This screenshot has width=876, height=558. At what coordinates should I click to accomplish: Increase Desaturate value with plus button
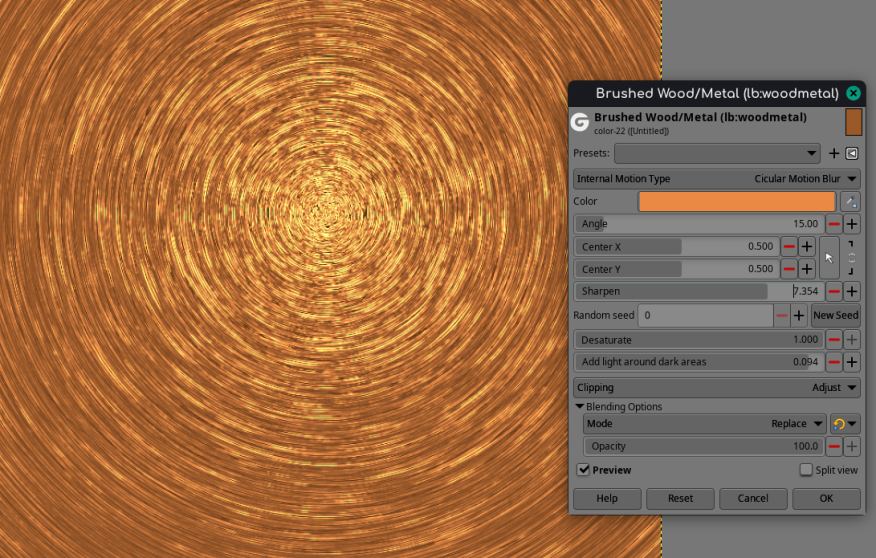tap(851, 340)
